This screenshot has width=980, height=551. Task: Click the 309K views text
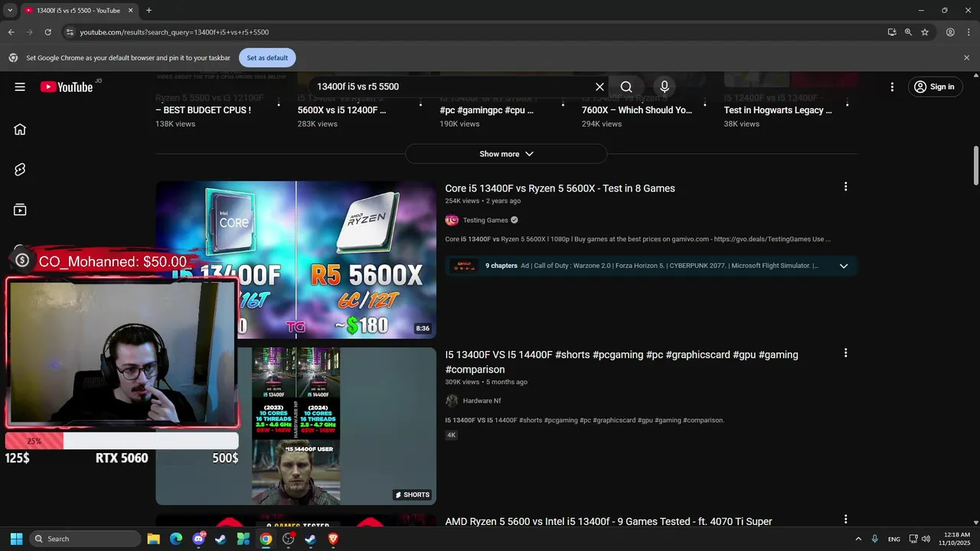coord(462,382)
